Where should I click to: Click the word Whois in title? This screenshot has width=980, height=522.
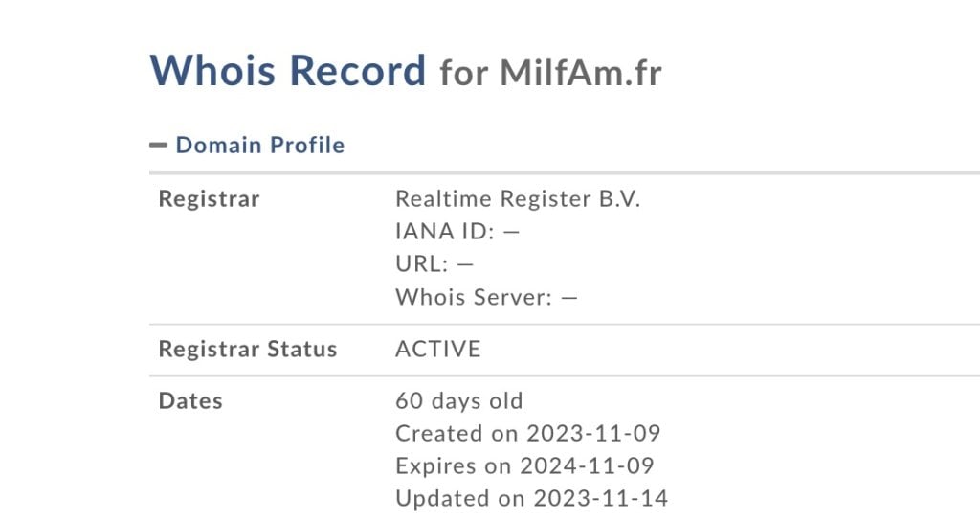212,71
